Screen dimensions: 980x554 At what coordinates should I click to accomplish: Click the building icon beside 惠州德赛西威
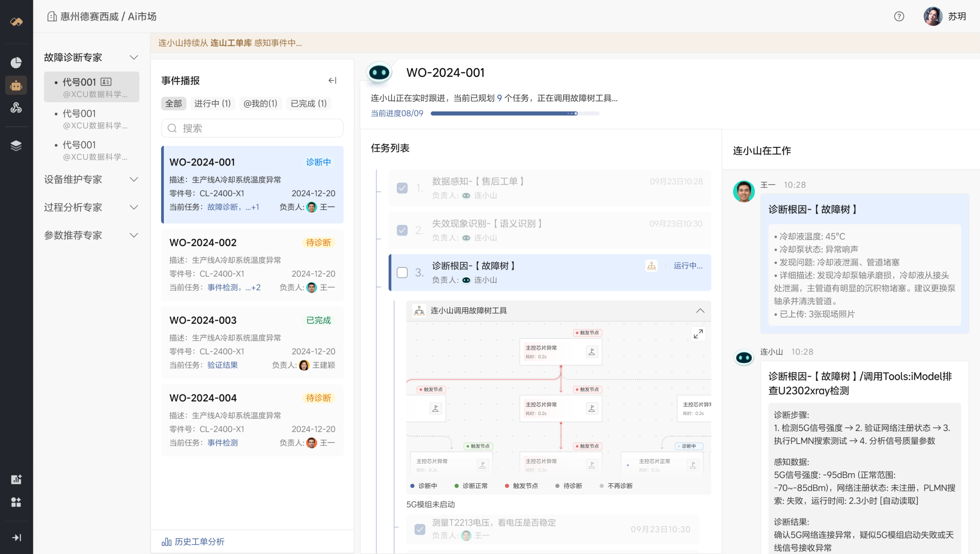(x=52, y=16)
